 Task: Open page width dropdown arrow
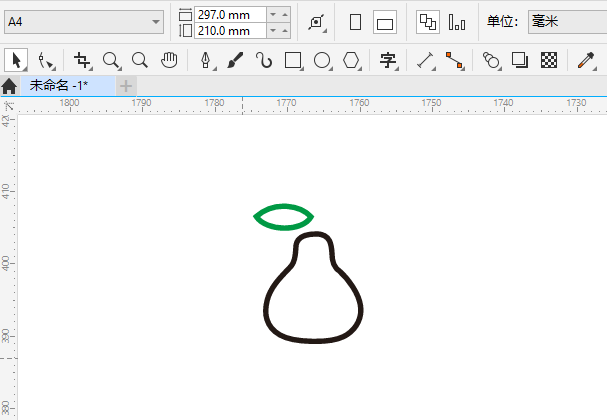tap(273, 14)
